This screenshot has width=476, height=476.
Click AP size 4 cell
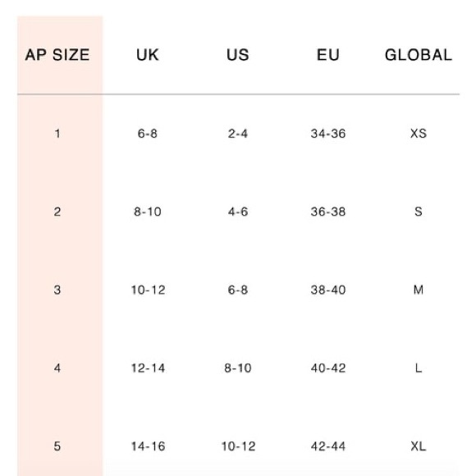pyautogui.click(x=57, y=368)
